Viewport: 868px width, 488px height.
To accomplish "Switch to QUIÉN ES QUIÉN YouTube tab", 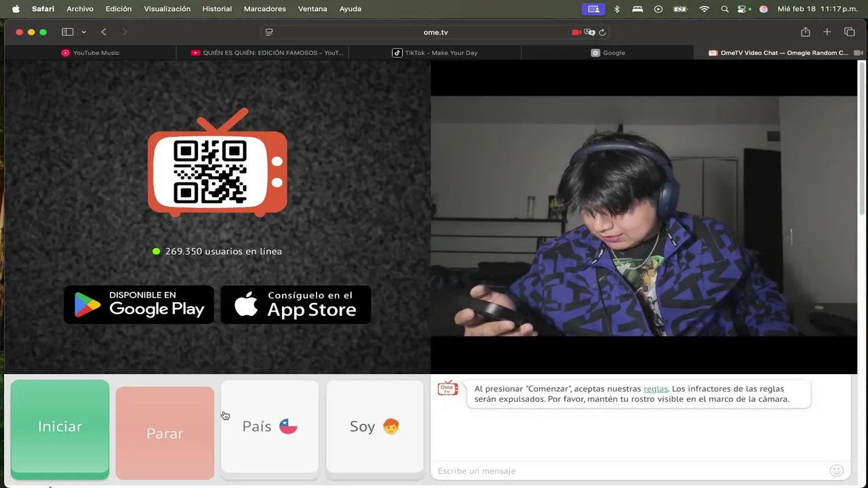I will pos(267,53).
